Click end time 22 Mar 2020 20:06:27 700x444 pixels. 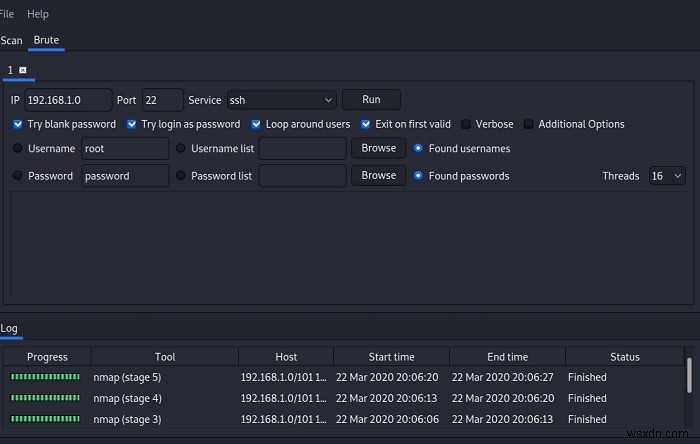[503, 377]
